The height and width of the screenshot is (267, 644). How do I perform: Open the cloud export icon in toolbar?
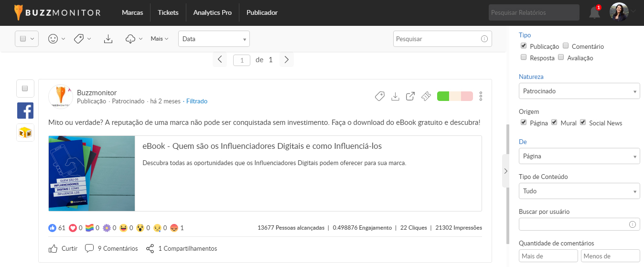[x=131, y=39]
